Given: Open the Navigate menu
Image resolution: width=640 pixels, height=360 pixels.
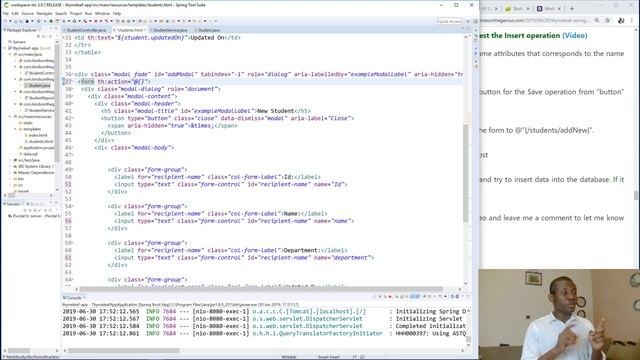Looking at the screenshot, I should point(44,13).
